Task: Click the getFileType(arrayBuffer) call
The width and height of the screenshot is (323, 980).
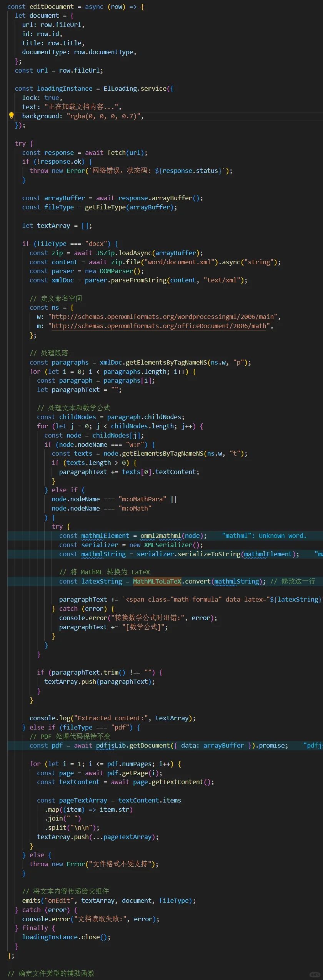Action: coord(129,207)
